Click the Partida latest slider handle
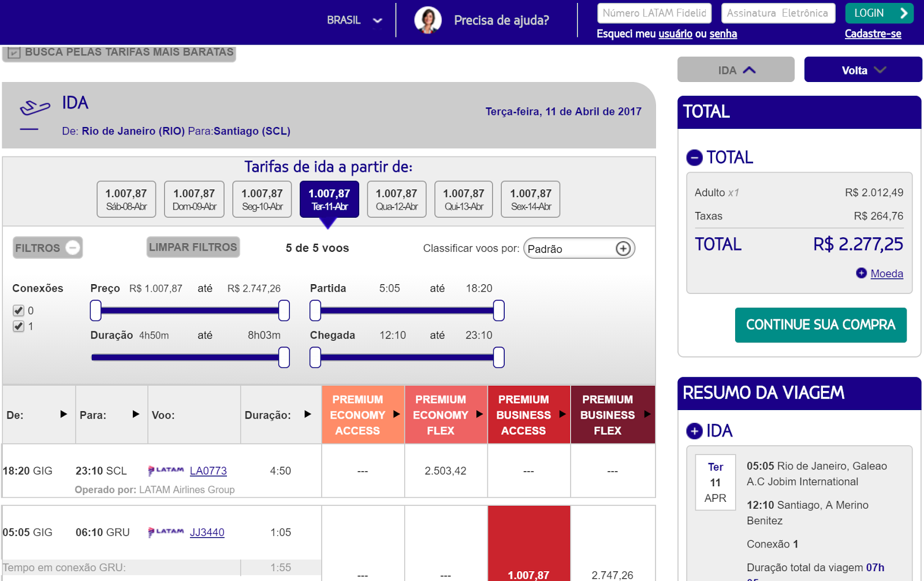Screen dimensions: 924x581 pos(499,311)
